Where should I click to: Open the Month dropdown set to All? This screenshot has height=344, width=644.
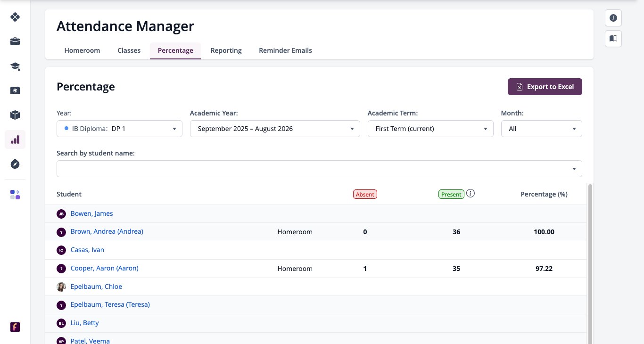click(541, 129)
